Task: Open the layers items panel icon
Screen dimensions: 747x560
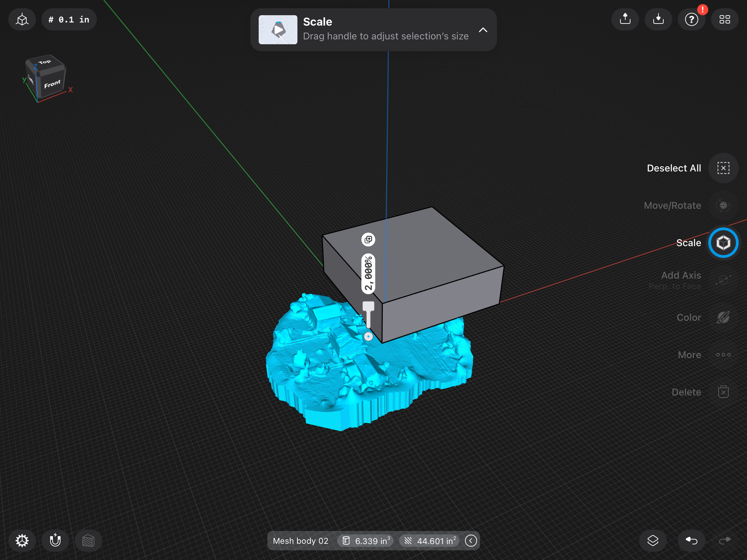Action: 653,541
